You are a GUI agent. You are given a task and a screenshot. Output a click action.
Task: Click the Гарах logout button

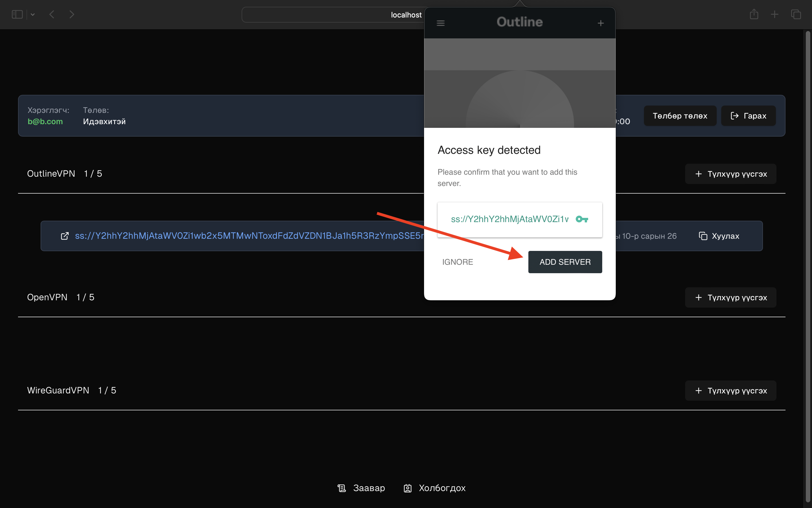click(748, 116)
